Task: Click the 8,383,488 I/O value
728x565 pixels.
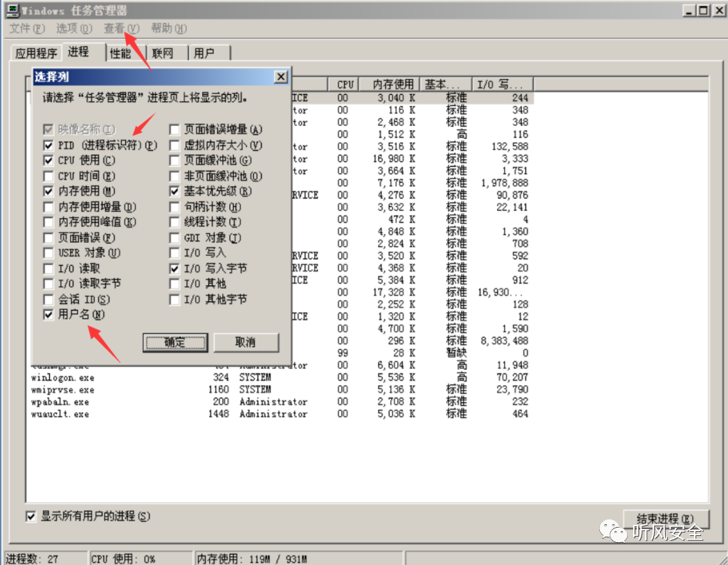Action: [504, 341]
